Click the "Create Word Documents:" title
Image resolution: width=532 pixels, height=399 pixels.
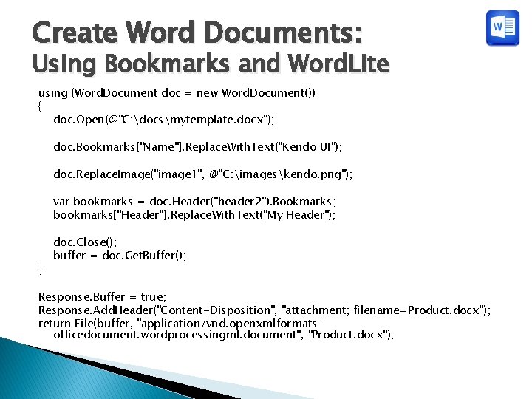click(x=197, y=33)
